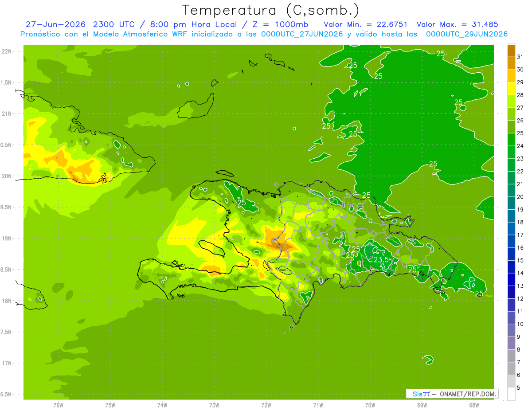Select the "69W" longitude label
Viewport: 532px width, 411px height.
[x=422, y=405]
